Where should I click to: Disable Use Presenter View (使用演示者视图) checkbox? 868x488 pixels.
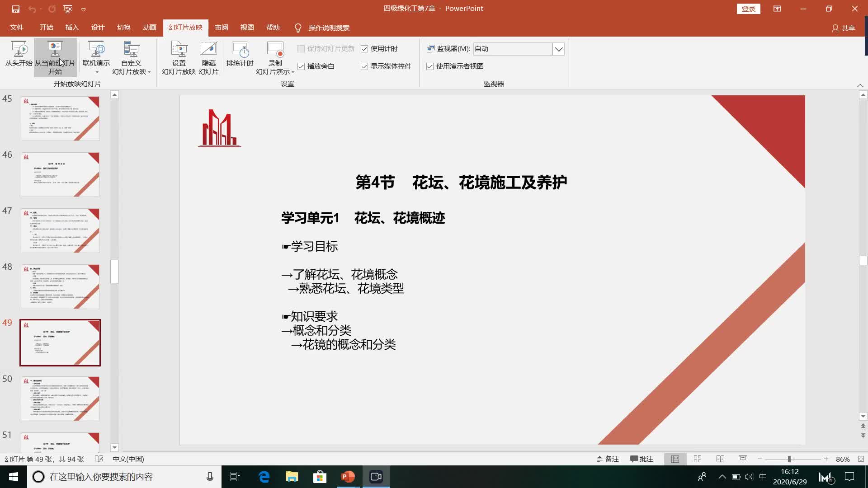click(x=430, y=66)
